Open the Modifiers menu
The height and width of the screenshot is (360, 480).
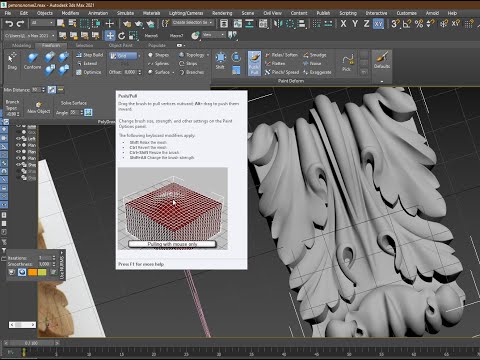point(70,13)
